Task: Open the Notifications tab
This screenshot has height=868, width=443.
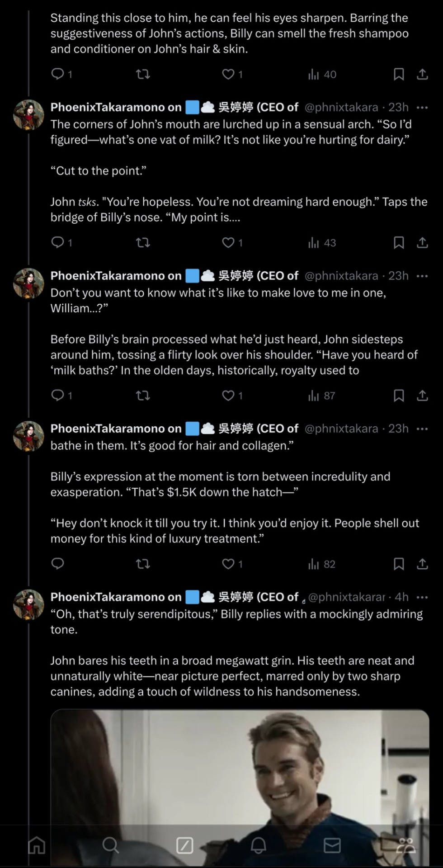Action: point(258,845)
